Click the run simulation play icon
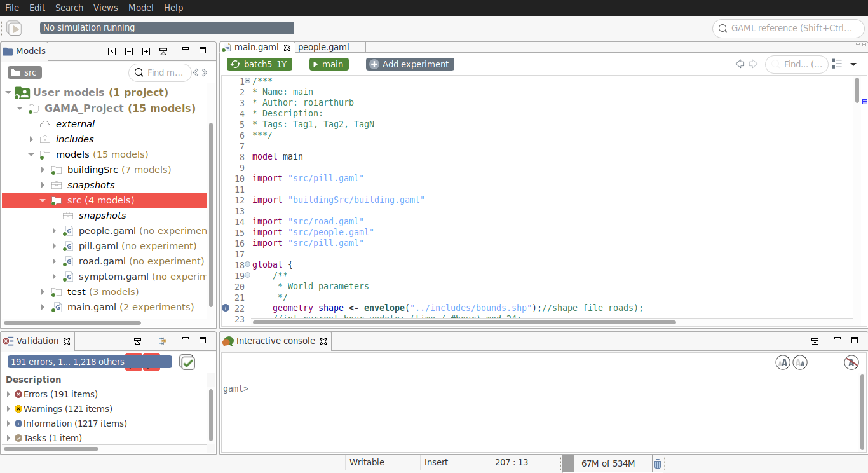The width and height of the screenshot is (868, 473). (15, 28)
